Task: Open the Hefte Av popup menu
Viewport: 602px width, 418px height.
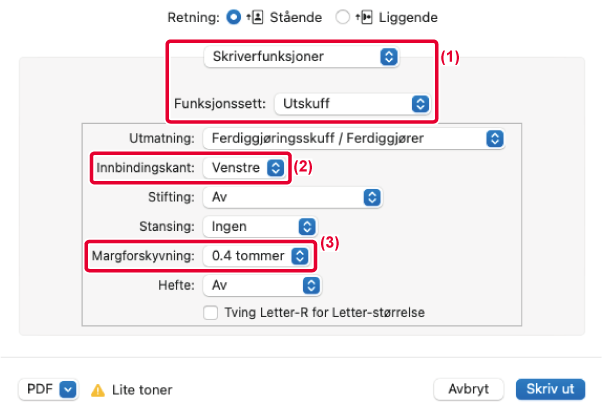Action: point(262,286)
